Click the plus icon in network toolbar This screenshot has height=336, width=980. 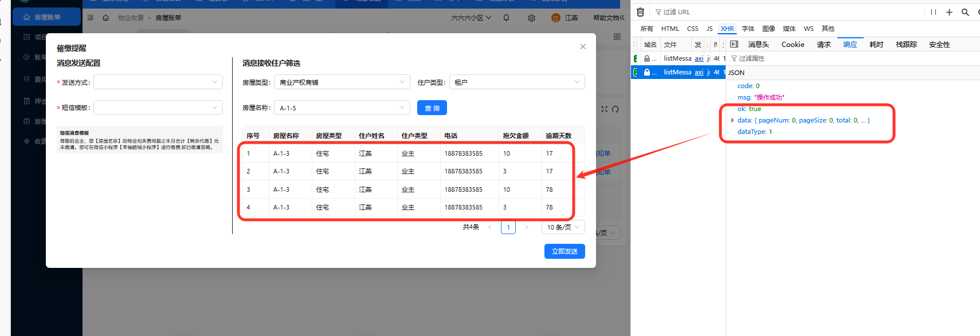point(949,12)
